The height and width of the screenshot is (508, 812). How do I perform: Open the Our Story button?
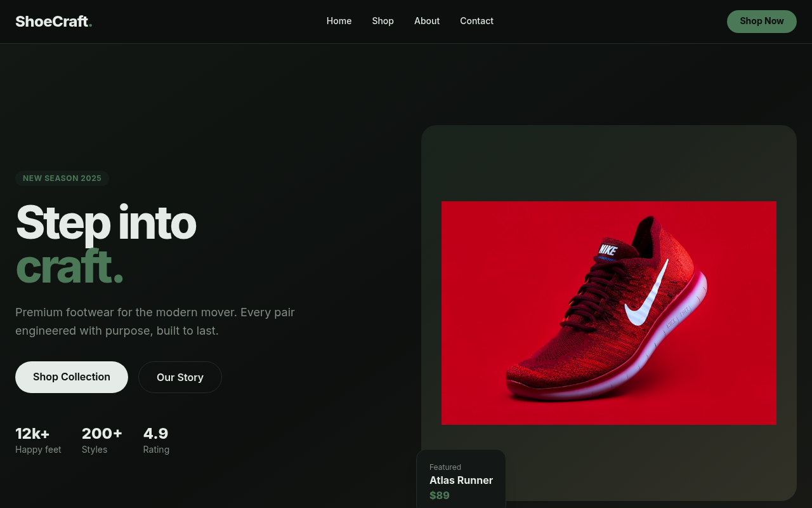pos(180,377)
